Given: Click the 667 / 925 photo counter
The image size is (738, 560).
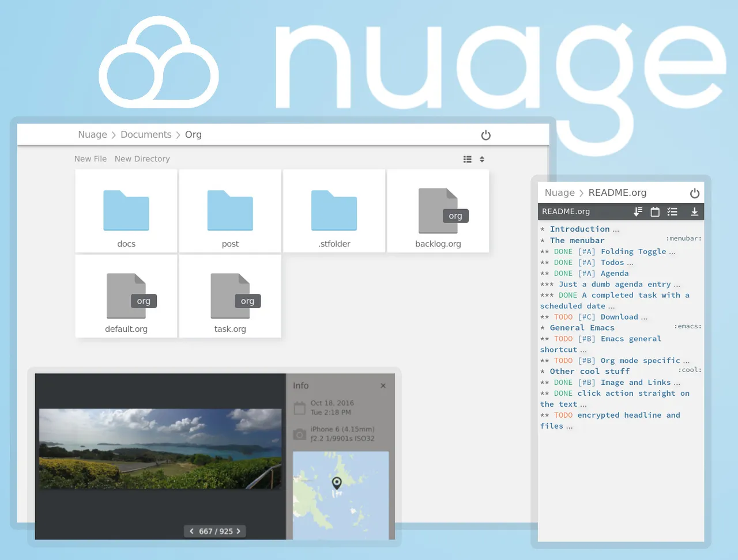Looking at the screenshot, I should [216, 531].
